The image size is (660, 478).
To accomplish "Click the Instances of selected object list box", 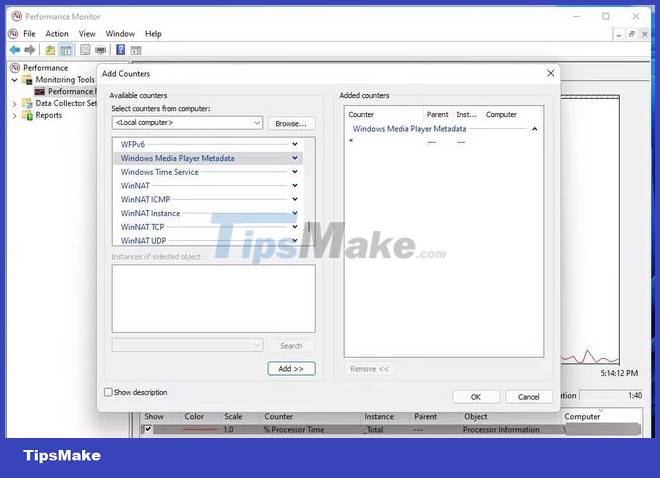I will (x=213, y=298).
